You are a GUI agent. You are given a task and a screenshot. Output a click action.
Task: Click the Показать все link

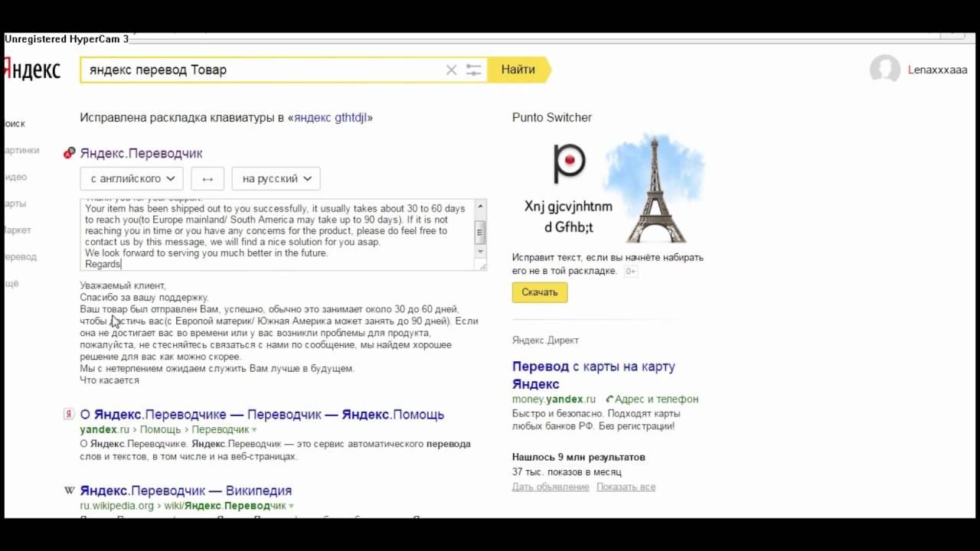(x=626, y=487)
